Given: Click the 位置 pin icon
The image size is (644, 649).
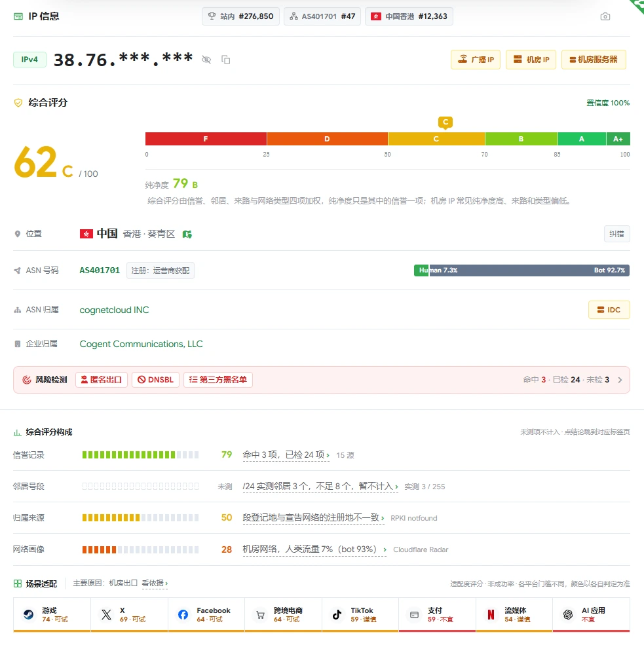Looking at the screenshot, I should (18, 234).
